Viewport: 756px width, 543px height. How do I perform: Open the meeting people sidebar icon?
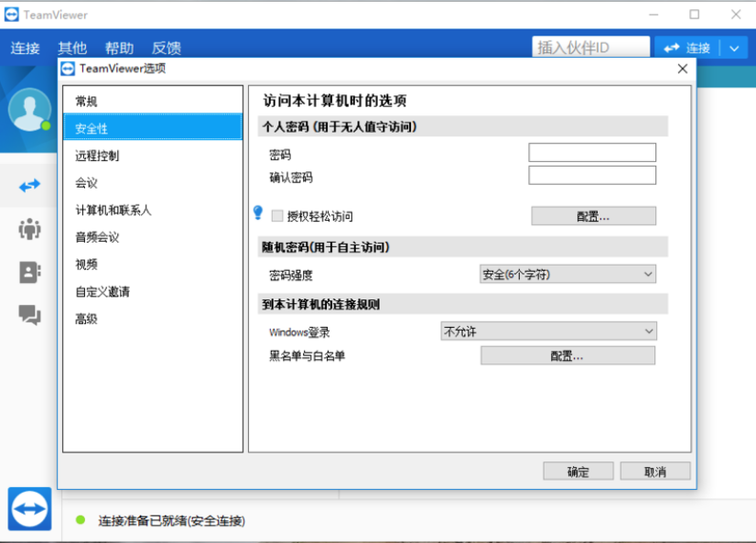[x=29, y=229]
